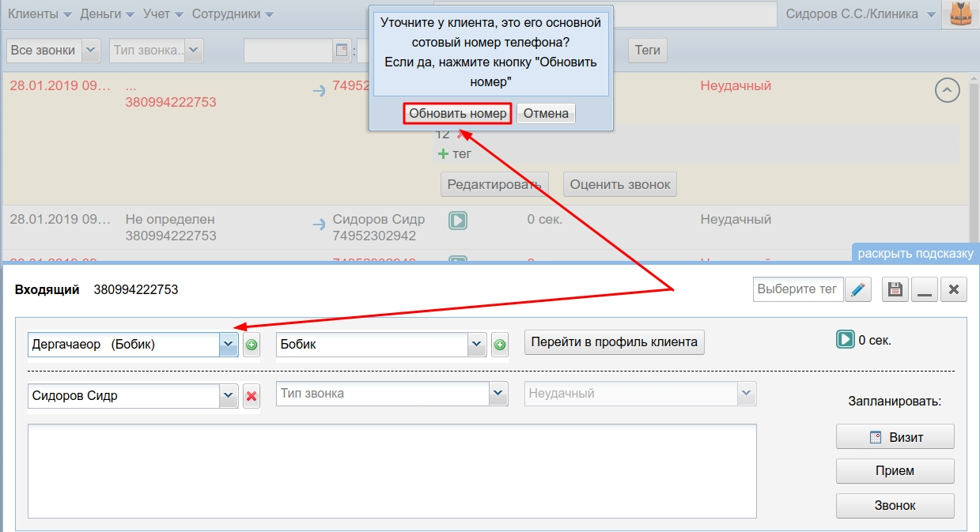Image resolution: width=980 pixels, height=532 pixels.
Task: Expand the Бобик patient dropdown
Action: coord(476,345)
